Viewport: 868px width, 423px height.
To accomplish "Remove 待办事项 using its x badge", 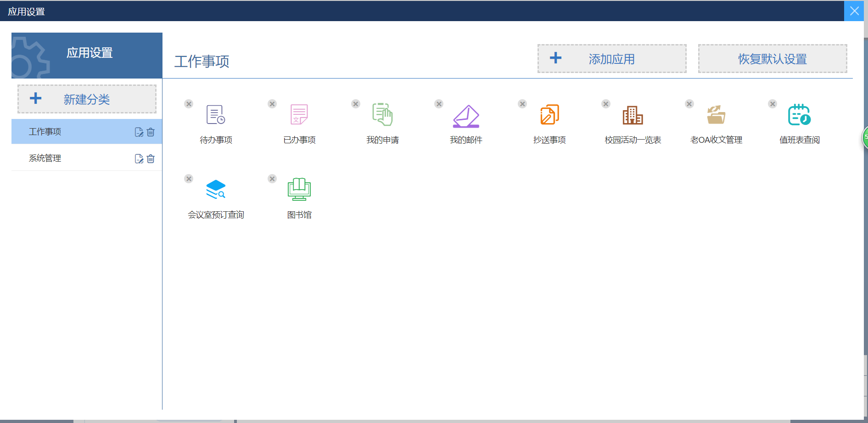I will [189, 104].
